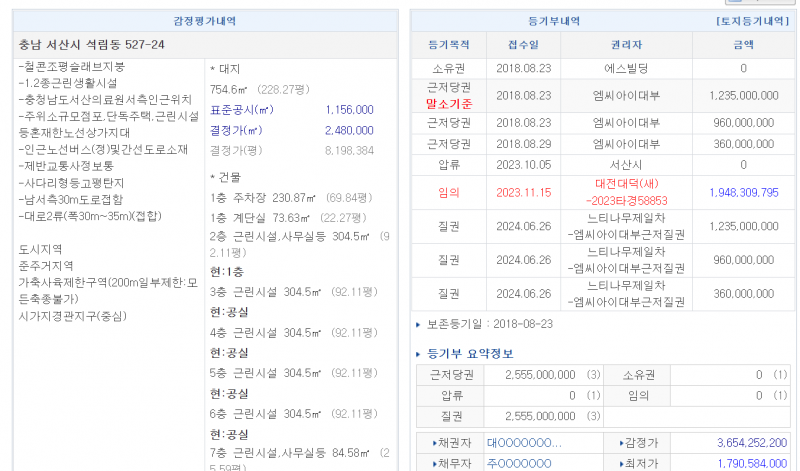Click the 접수일 column header
800x471 pixels.
pos(523,45)
